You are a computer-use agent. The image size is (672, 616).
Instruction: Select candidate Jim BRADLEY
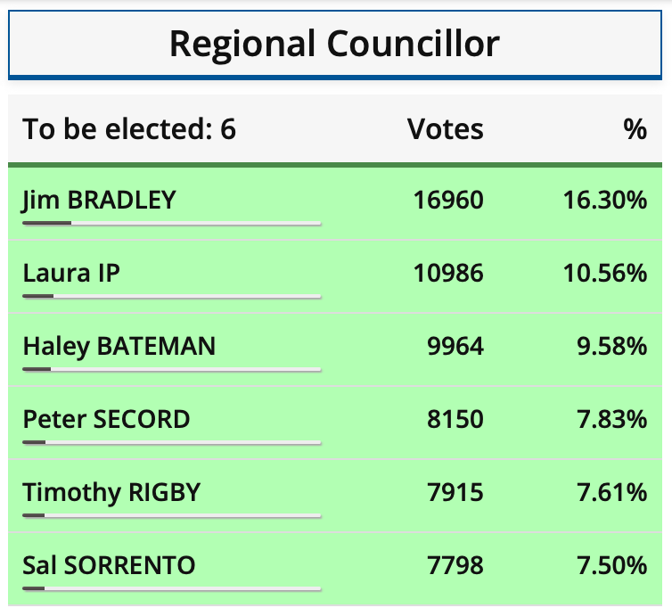pos(99,200)
